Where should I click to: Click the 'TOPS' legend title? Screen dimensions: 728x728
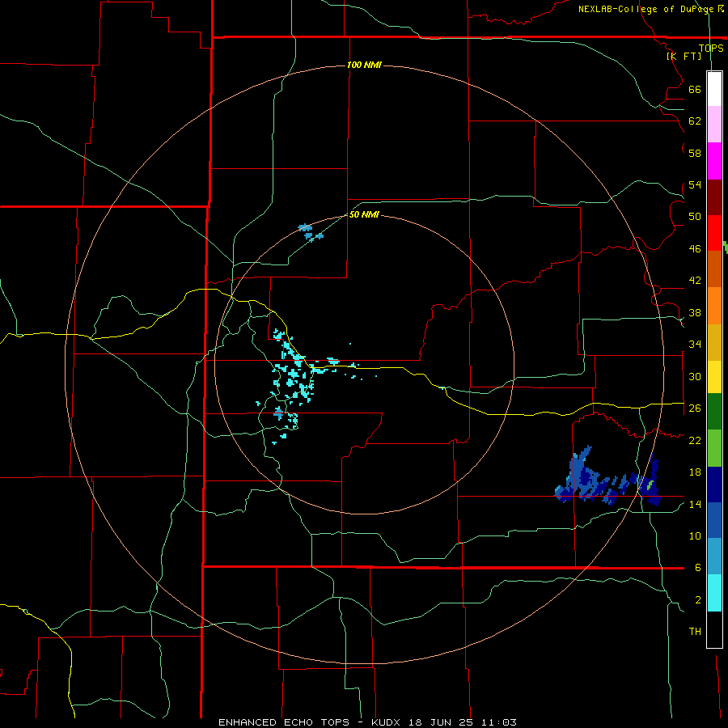711,48
